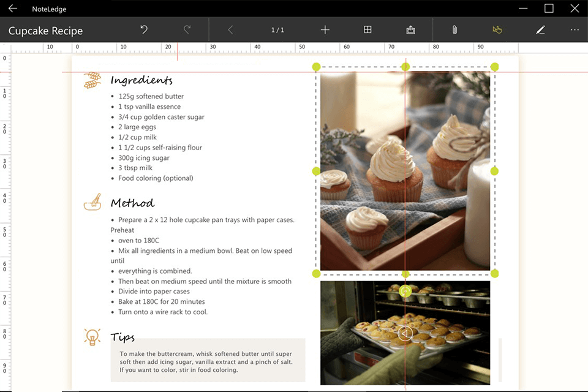Undo the last action
The image size is (588, 392).
tap(144, 29)
